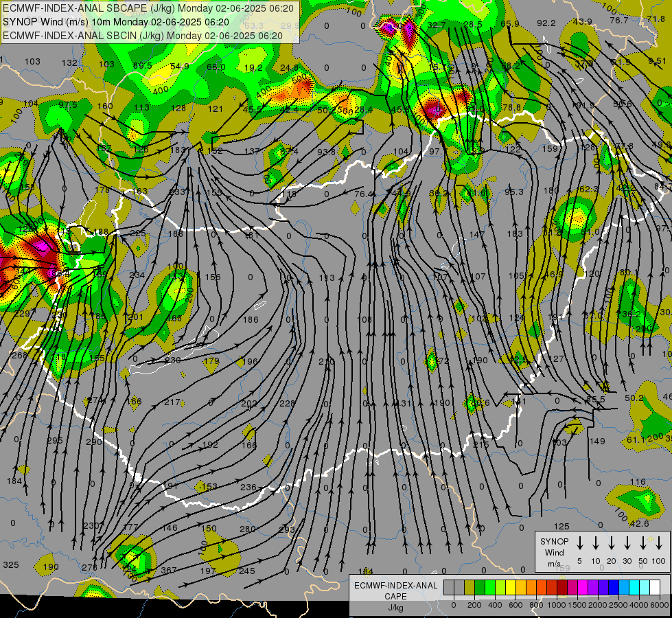Select the dark green CAPE legend swatch
Viewport: 672px width, 618px height.
[x=480, y=587]
